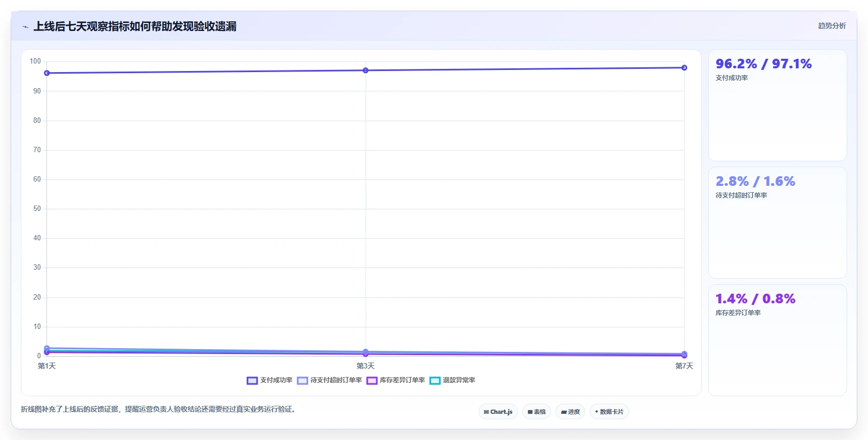Click the 第7天 x-axis label
This screenshot has width=868, height=440.
click(684, 366)
